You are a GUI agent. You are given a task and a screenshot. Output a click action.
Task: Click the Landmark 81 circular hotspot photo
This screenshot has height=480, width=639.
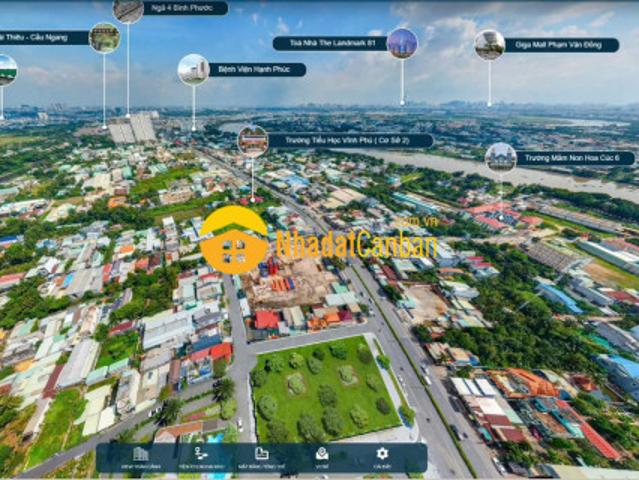pos(402,43)
